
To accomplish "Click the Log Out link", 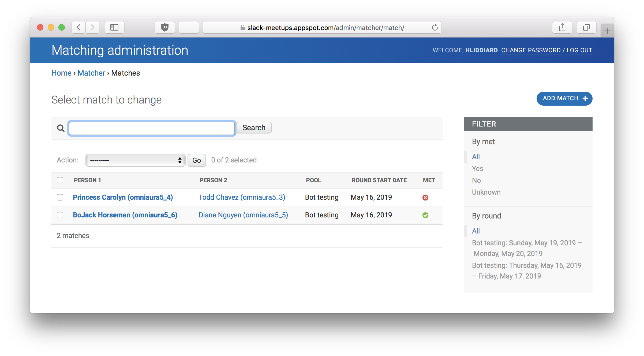I will pyautogui.click(x=579, y=50).
